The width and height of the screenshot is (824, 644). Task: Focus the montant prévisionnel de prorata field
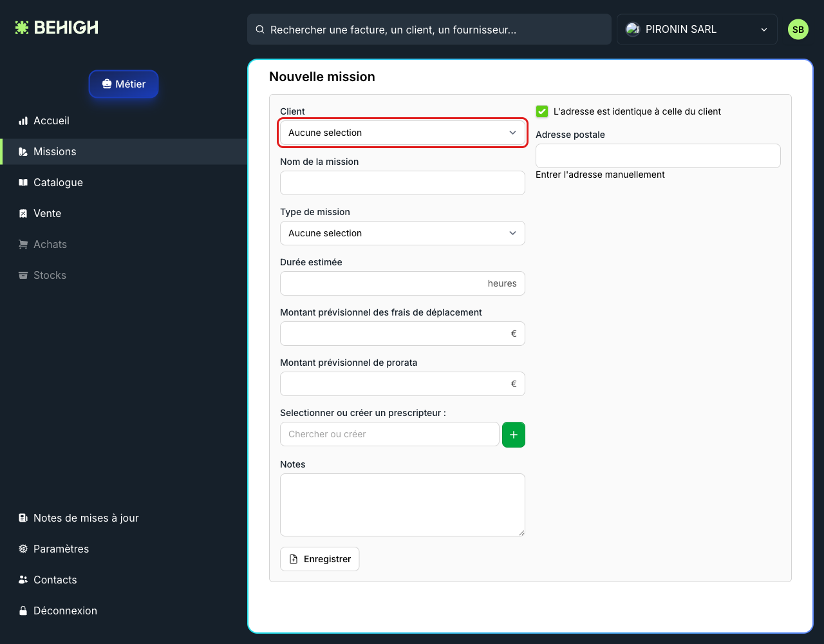click(x=402, y=384)
